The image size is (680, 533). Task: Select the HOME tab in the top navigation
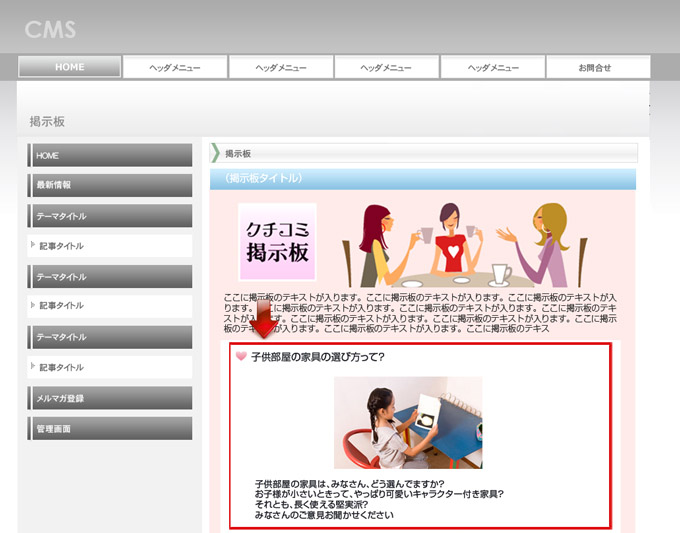tap(70, 67)
